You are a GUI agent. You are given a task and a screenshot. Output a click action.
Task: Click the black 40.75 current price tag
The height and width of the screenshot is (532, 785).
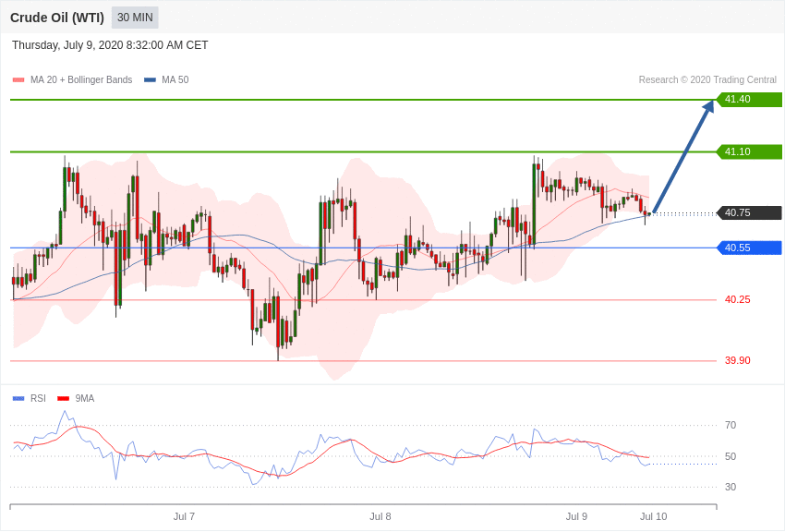tap(749, 212)
